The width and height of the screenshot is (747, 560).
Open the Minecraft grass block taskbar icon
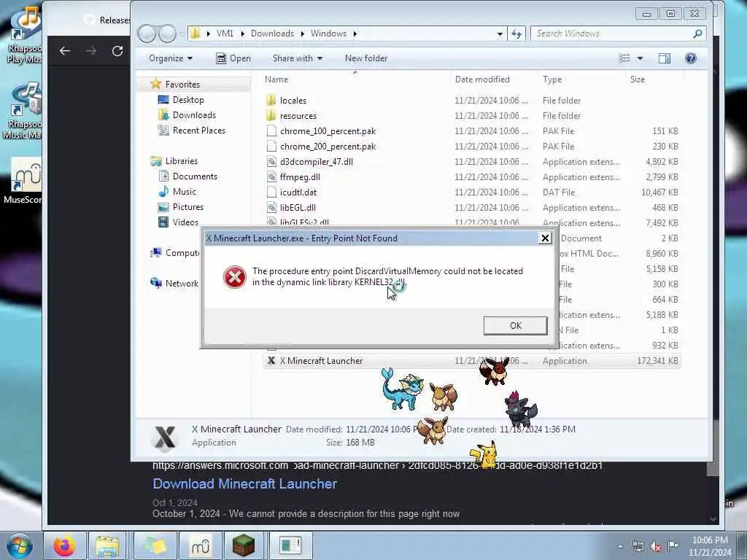pyautogui.click(x=244, y=545)
